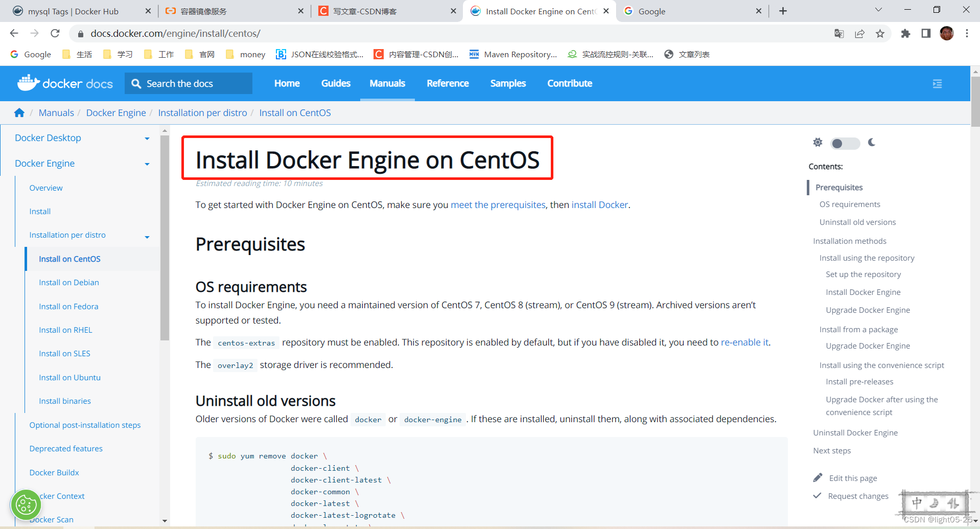Click the magnifier in the docs search bar
This screenshot has width=980, height=529.
135,83
